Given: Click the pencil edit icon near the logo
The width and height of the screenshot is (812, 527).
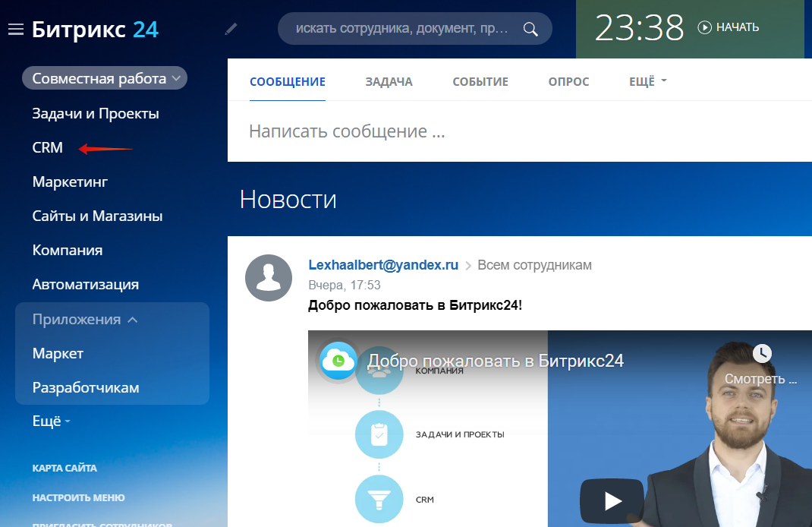Looking at the screenshot, I should point(231,29).
